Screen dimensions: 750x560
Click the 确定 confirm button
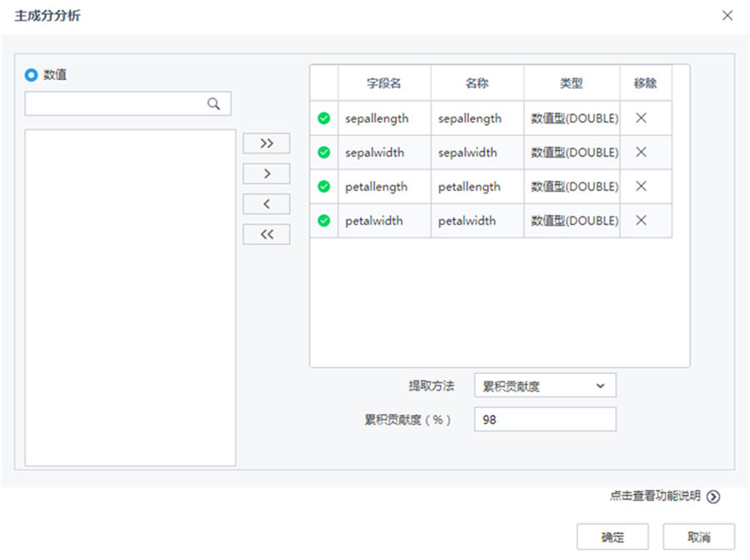click(x=612, y=537)
